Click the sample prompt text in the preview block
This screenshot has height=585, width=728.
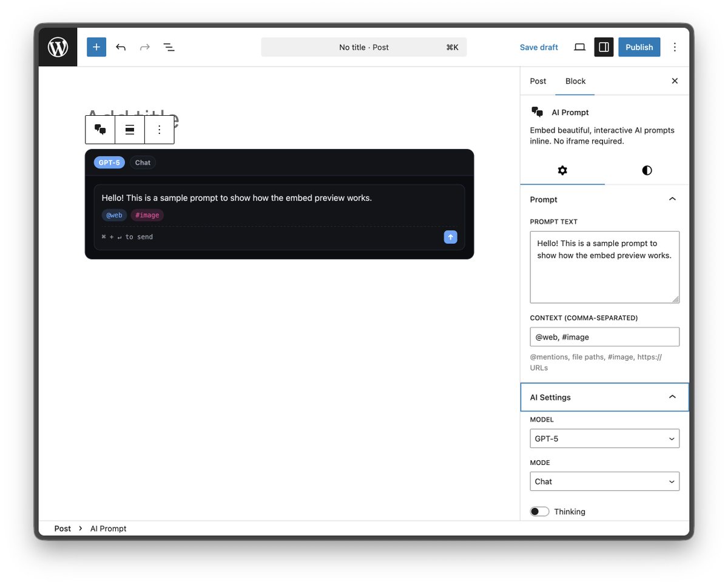tap(237, 198)
